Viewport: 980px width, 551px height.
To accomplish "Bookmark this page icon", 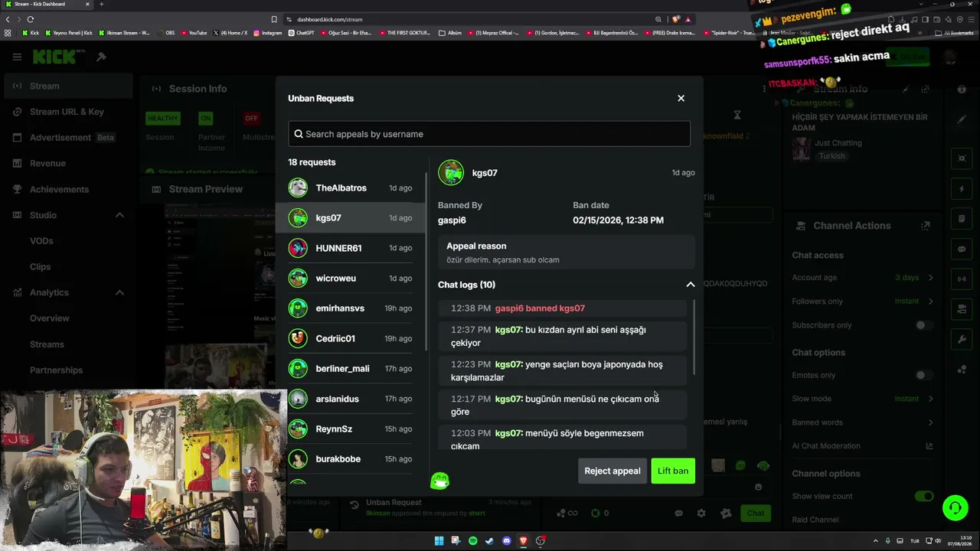I will 274,19.
